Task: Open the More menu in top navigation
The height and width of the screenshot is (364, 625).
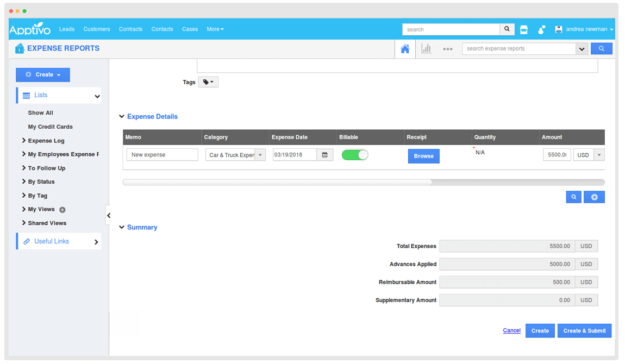Action: (x=215, y=29)
